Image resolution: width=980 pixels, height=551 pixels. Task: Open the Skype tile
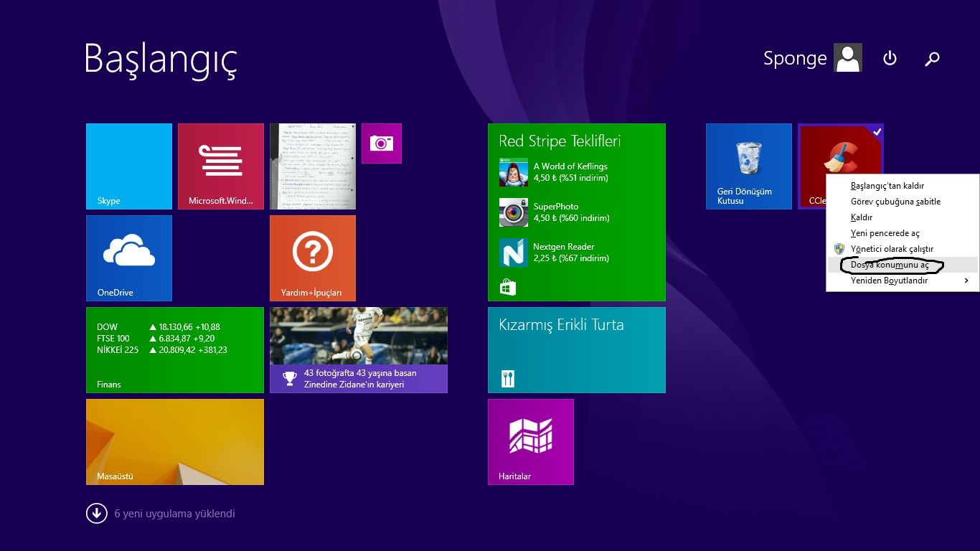pyautogui.click(x=129, y=166)
